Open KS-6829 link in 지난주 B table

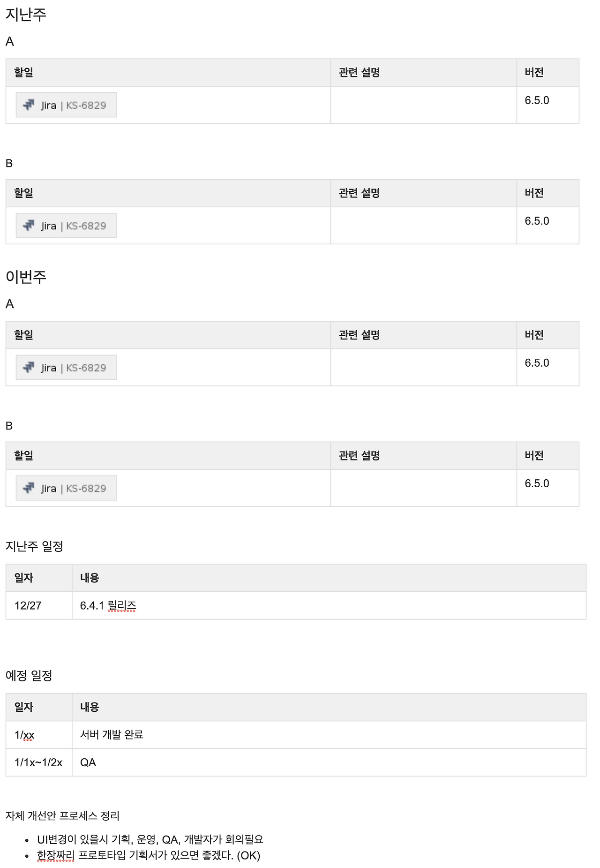[x=86, y=226]
